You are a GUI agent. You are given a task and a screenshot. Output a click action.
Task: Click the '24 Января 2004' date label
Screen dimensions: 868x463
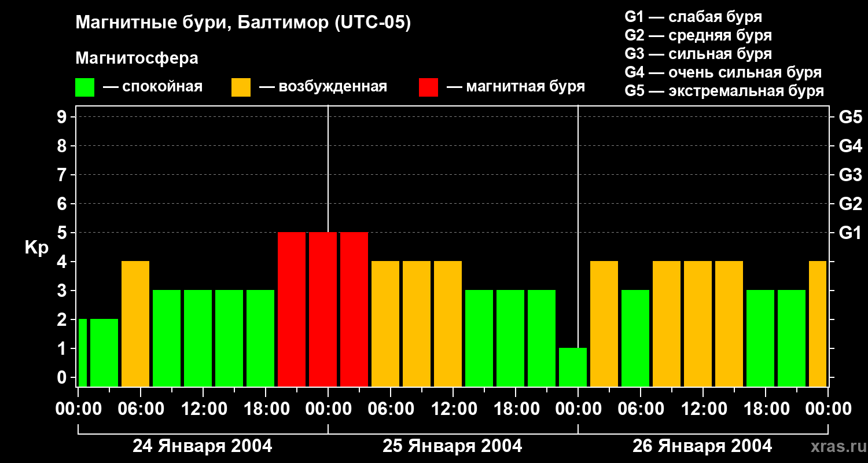[203, 446]
